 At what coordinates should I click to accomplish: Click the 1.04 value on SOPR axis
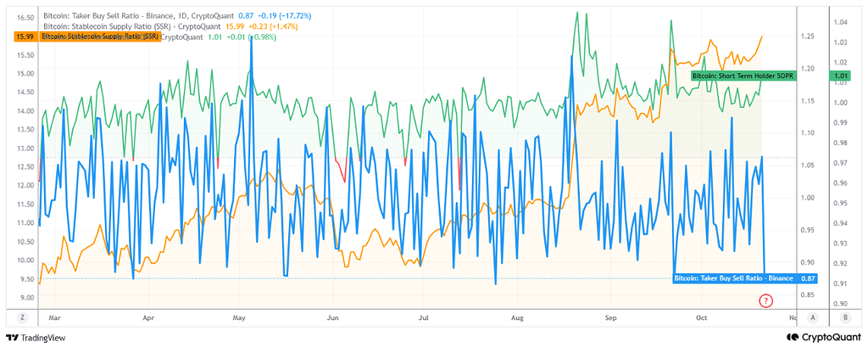[842, 22]
